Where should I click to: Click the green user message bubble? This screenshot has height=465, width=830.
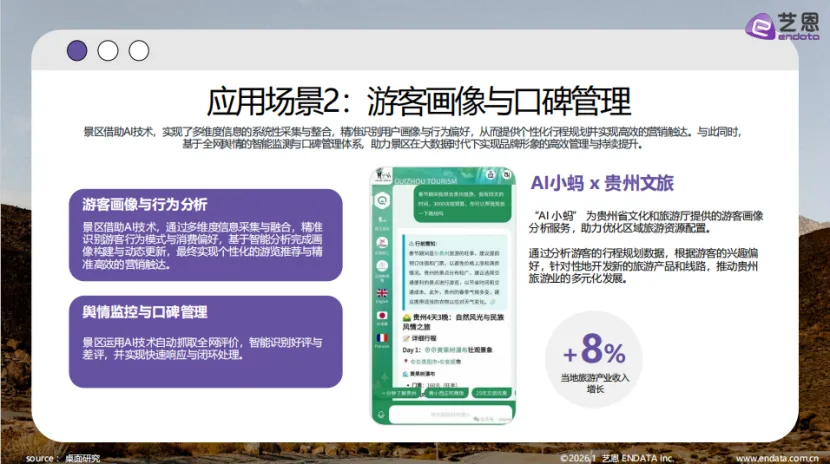[x=462, y=204]
